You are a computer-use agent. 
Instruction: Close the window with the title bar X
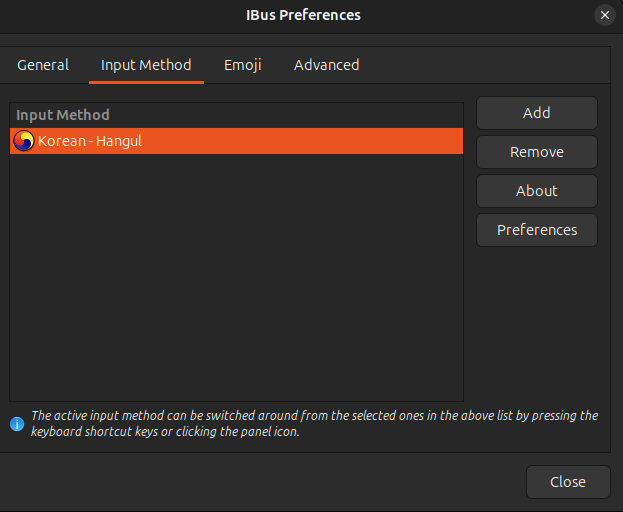pos(605,15)
